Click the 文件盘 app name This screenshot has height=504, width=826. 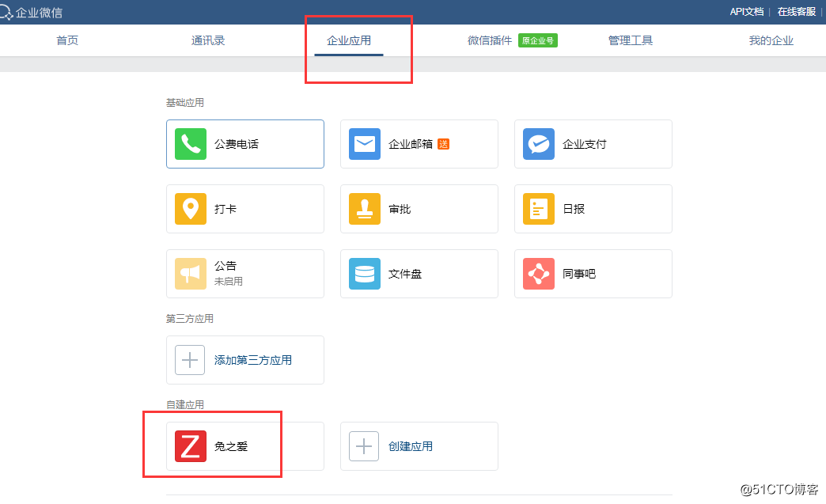405,273
